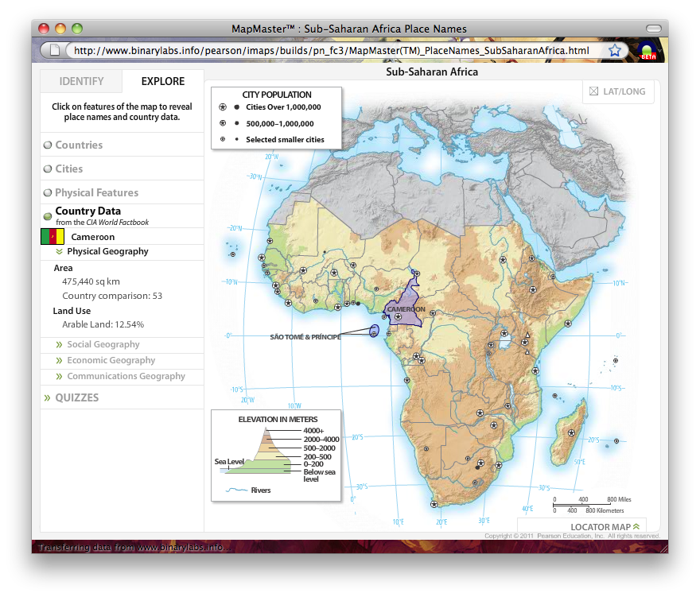Click the Cameroon flag icon
700x597 pixels.
coord(52,237)
